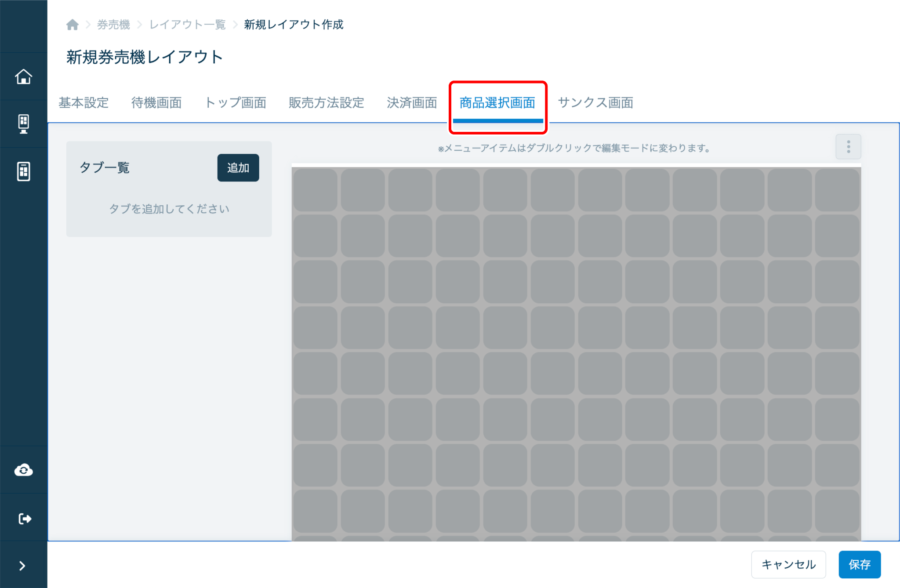The image size is (900, 588).
Task: Go to the 決済画面 tab
Action: [412, 103]
